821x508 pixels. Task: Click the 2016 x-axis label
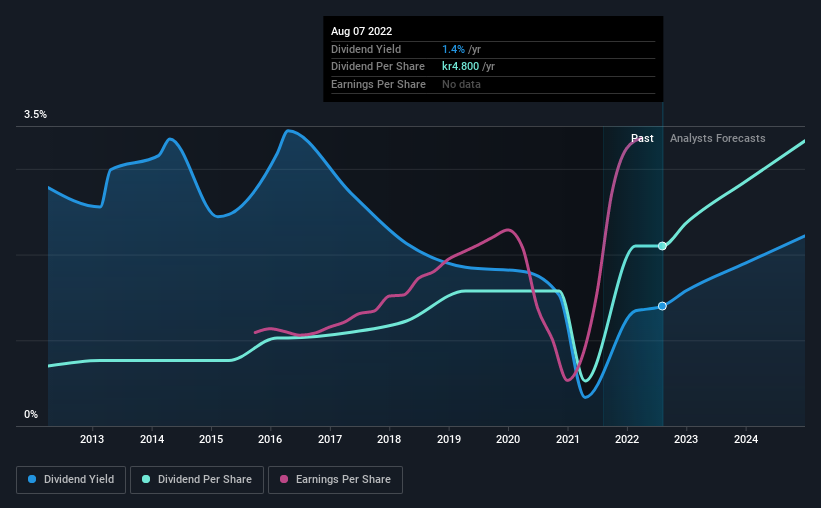coord(270,439)
